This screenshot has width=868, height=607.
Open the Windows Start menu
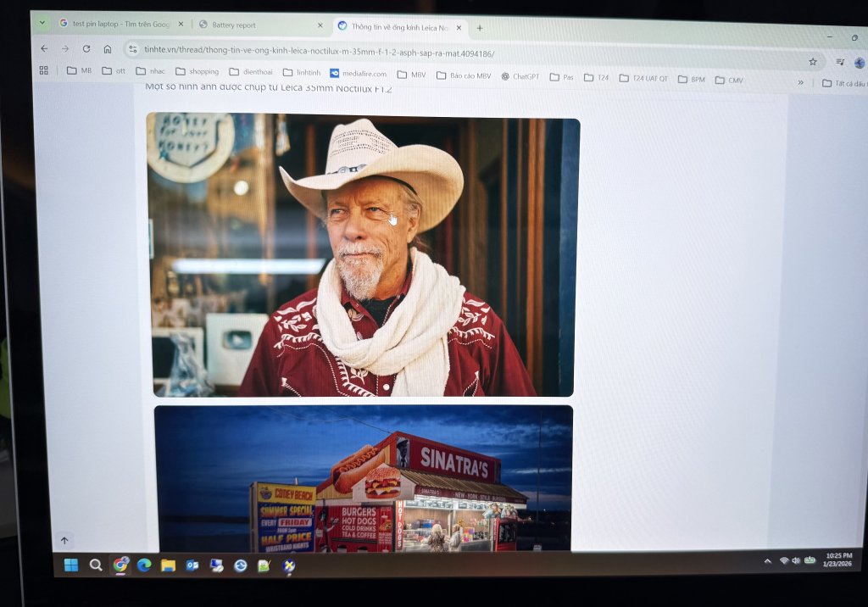point(71,565)
